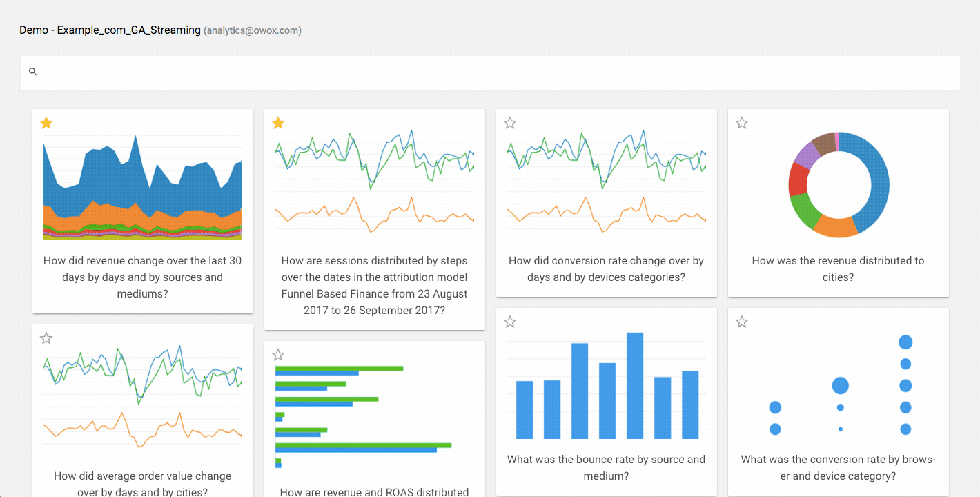Star the average order value card
The height and width of the screenshot is (497, 980).
(46, 338)
